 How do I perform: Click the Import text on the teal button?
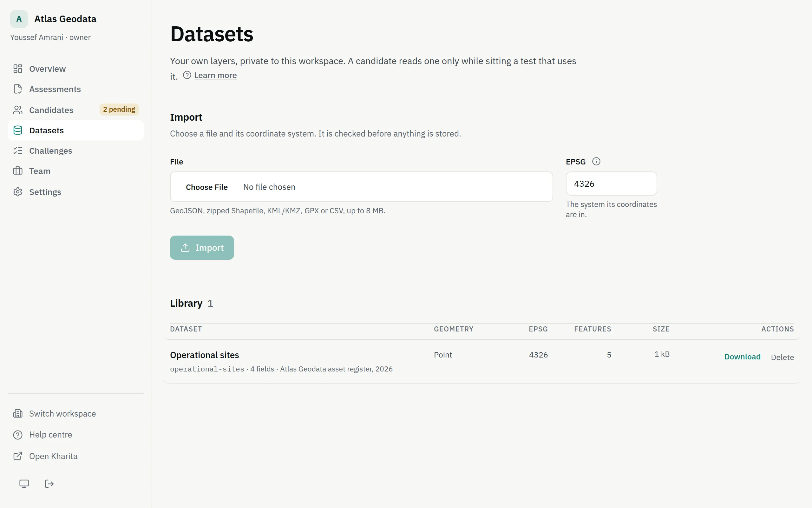pos(209,248)
